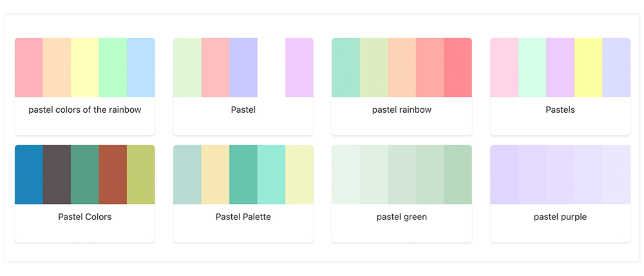This screenshot has height=276, width=644.
Task: Pick the olive yellow-green swatch in 'Pastel Colors'
Action: pos(140,174)
